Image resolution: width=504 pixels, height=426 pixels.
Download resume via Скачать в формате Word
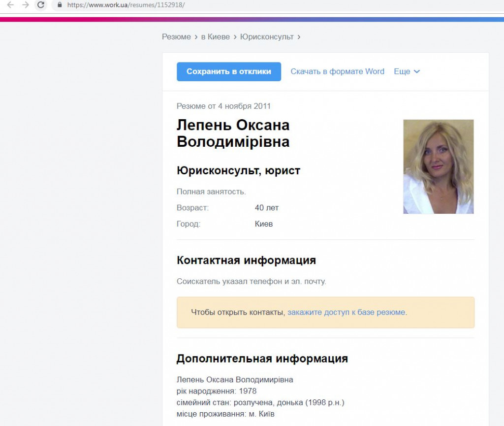[337, 71]
